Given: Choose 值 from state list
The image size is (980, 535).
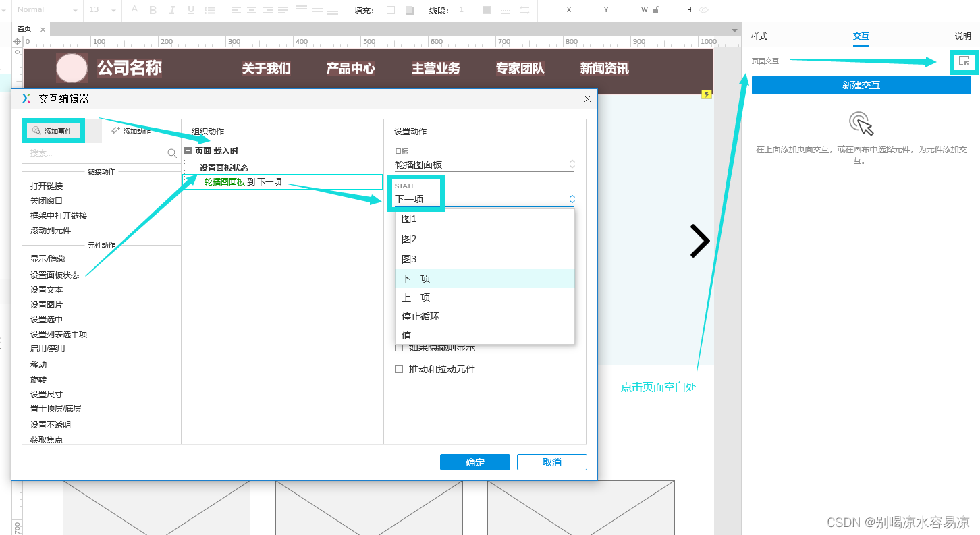Looking at the screenshot, I should coord(485,335).
